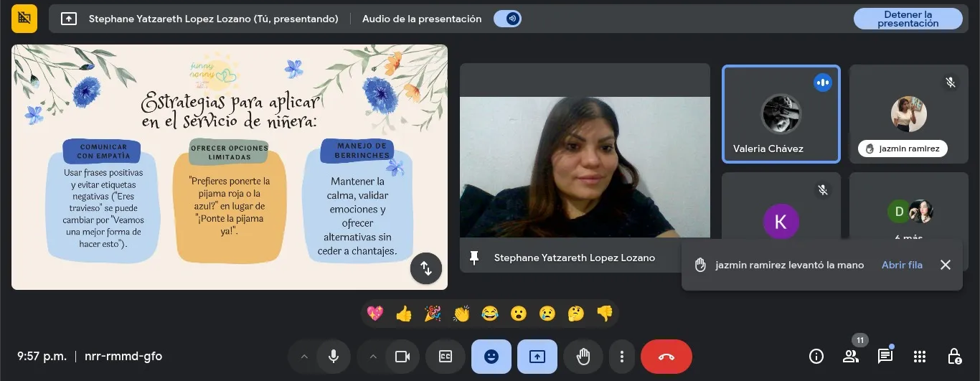
Task: Toggle closed captions button
Action: point(446,357)
